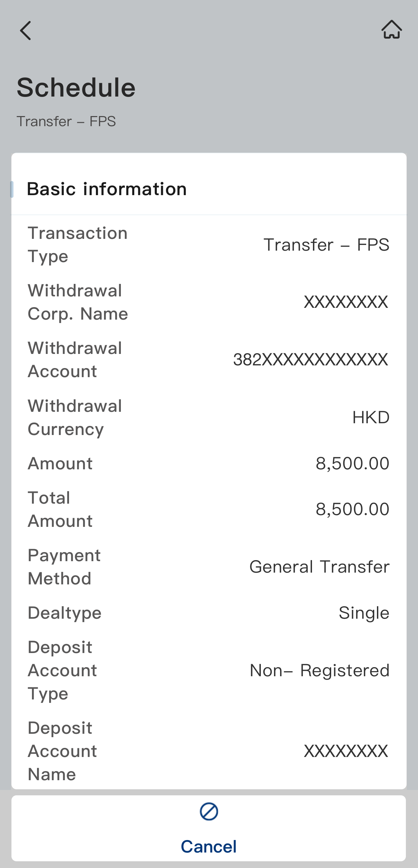Tap the Withdrawal Corp. Name label

78,302
